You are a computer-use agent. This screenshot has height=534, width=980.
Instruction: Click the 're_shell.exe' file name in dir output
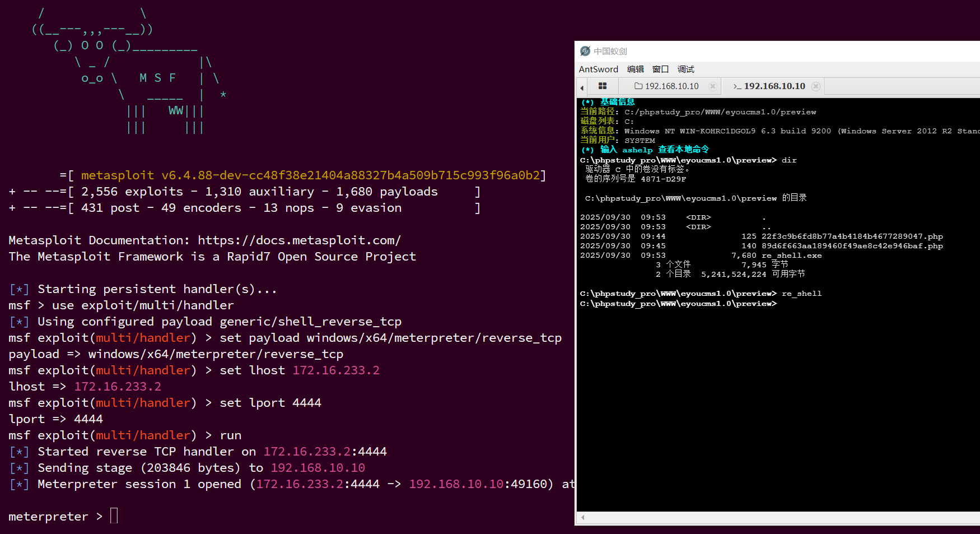(x=791, y=255)
